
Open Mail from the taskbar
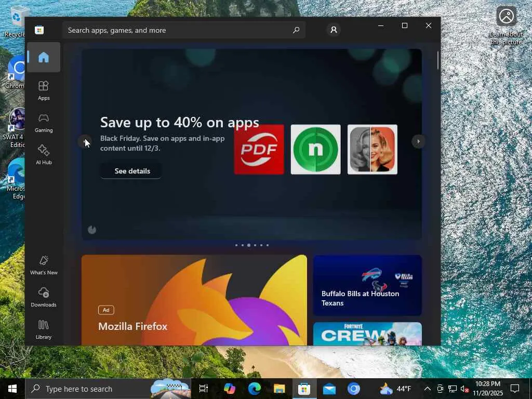(x=329, y=389)
